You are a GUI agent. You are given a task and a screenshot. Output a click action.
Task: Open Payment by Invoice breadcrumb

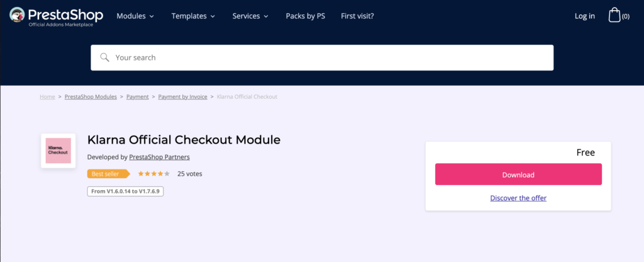pos(183,96)
